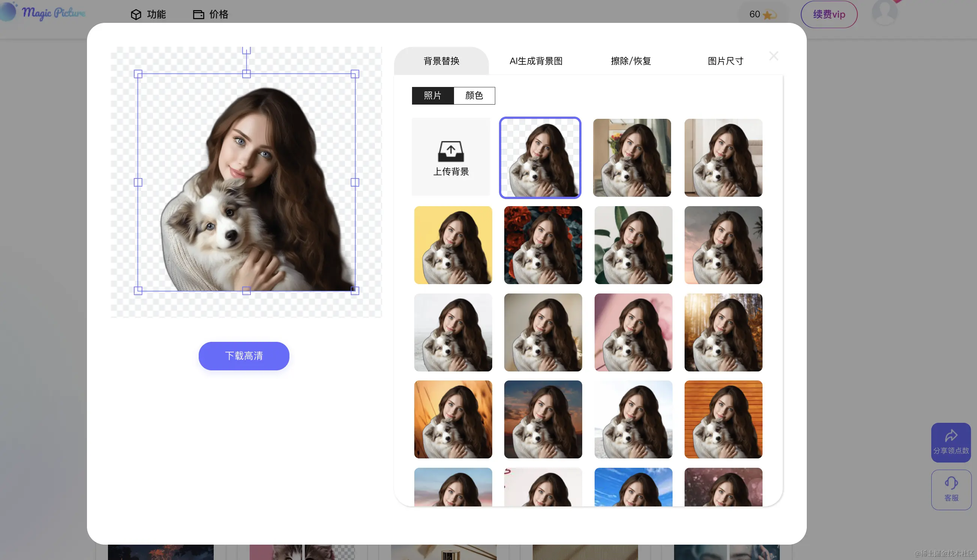Screen dimensions: 977x560
Task: Switch to the 图片尺寸 tab
Action: click(725, 61)
